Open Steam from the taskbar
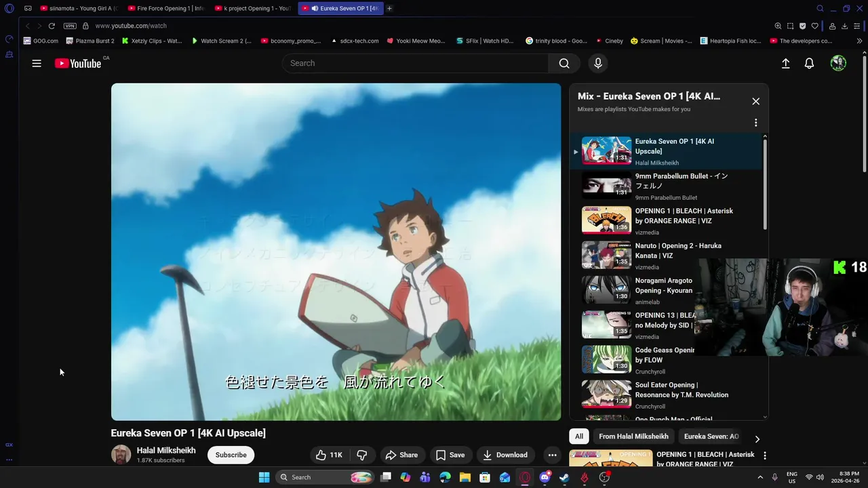 [x=564, y=477]
